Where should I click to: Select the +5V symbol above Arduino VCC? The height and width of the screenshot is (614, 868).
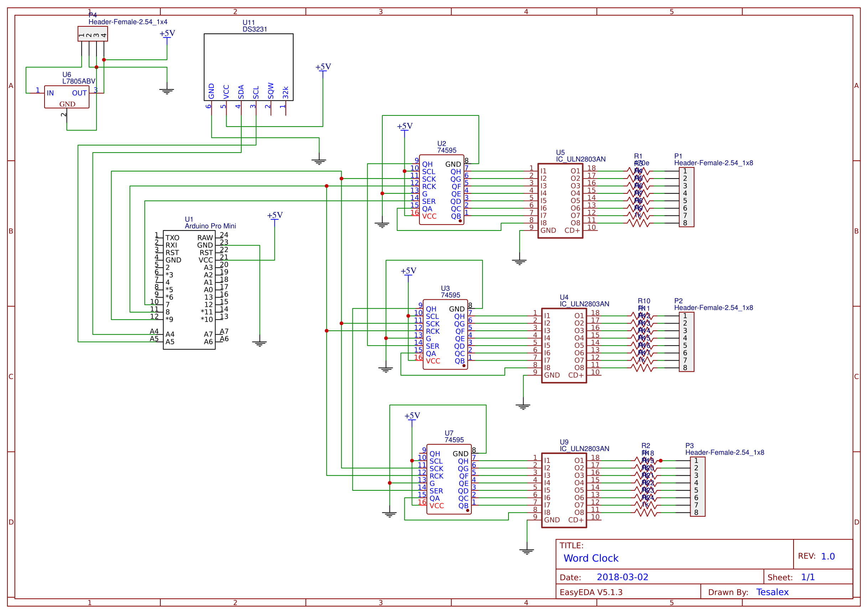[275, 218]
